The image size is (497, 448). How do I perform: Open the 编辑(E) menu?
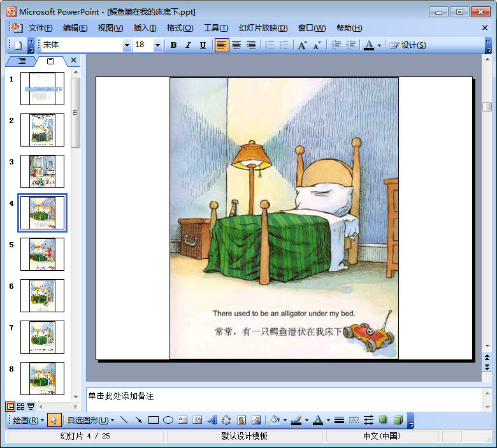point(75,28)
